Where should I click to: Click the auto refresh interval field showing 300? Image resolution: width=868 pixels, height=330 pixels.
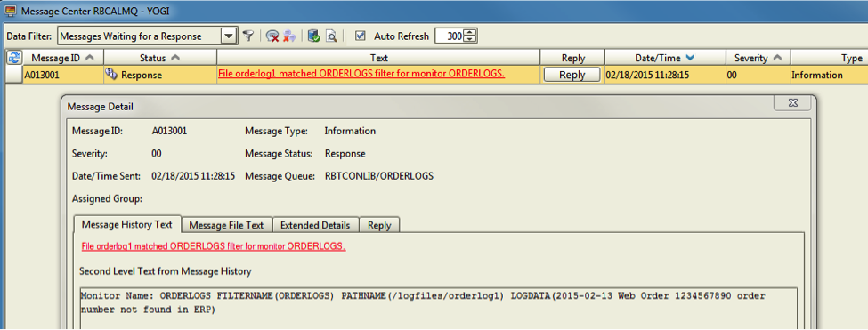(x=450, y=36)
